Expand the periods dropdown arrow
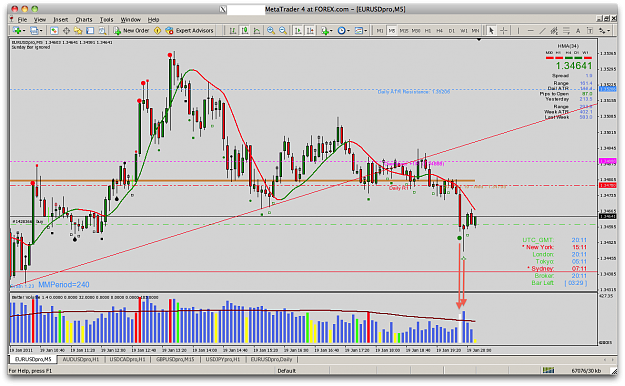 (x=348, y=30)
